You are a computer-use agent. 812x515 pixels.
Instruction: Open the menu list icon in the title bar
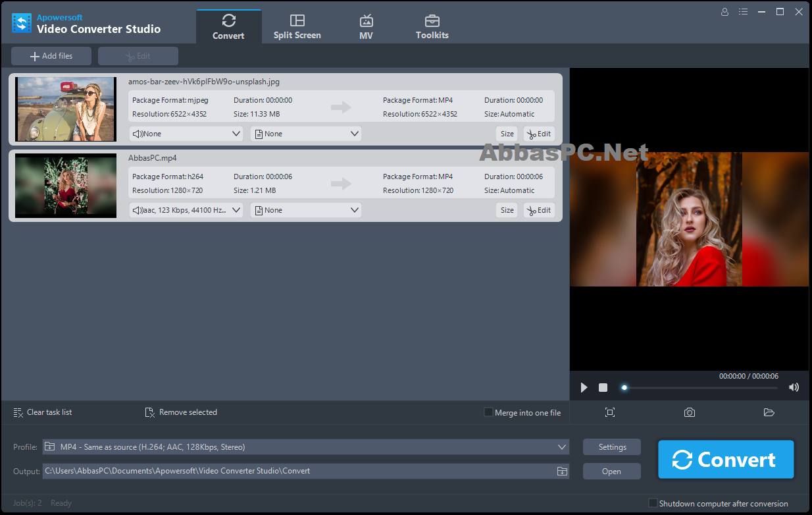point(743,12)
